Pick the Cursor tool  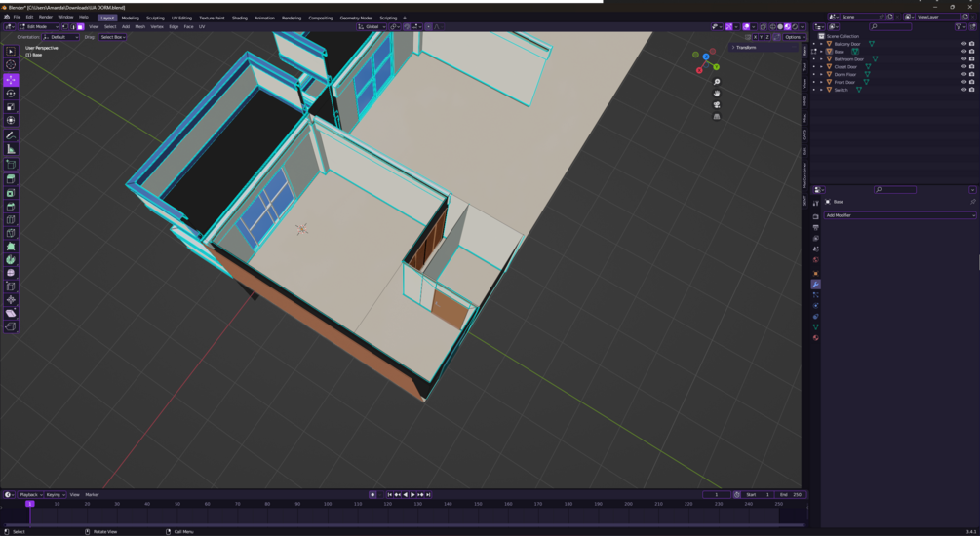[11, 65]
